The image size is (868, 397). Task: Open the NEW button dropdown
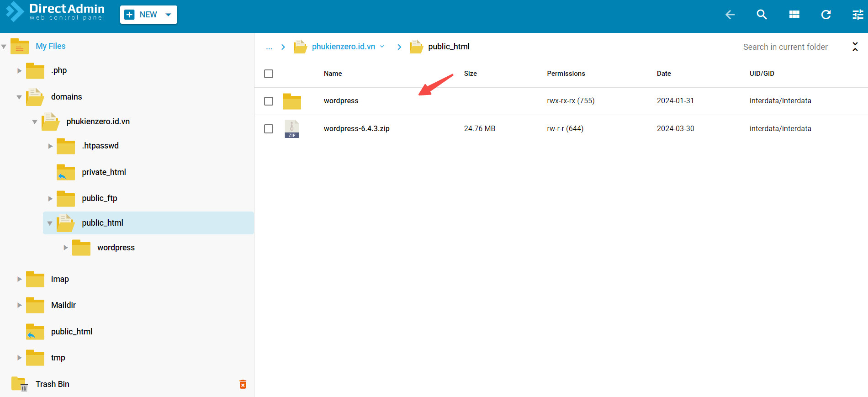click(x=168, y=15)
